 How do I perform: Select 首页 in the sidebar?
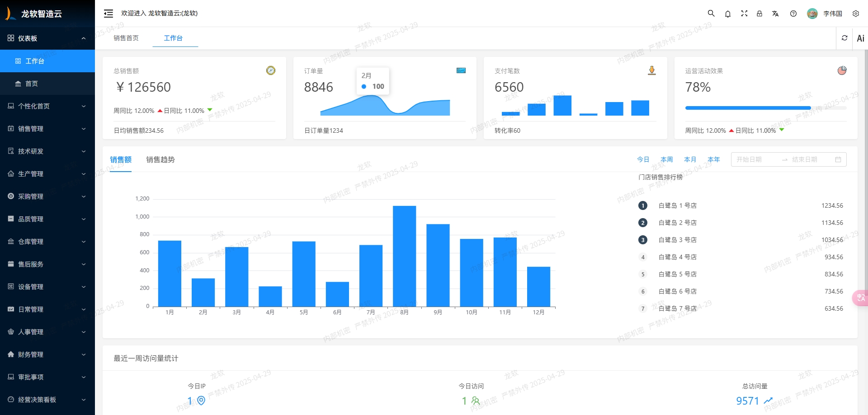(x=32, y=84)
